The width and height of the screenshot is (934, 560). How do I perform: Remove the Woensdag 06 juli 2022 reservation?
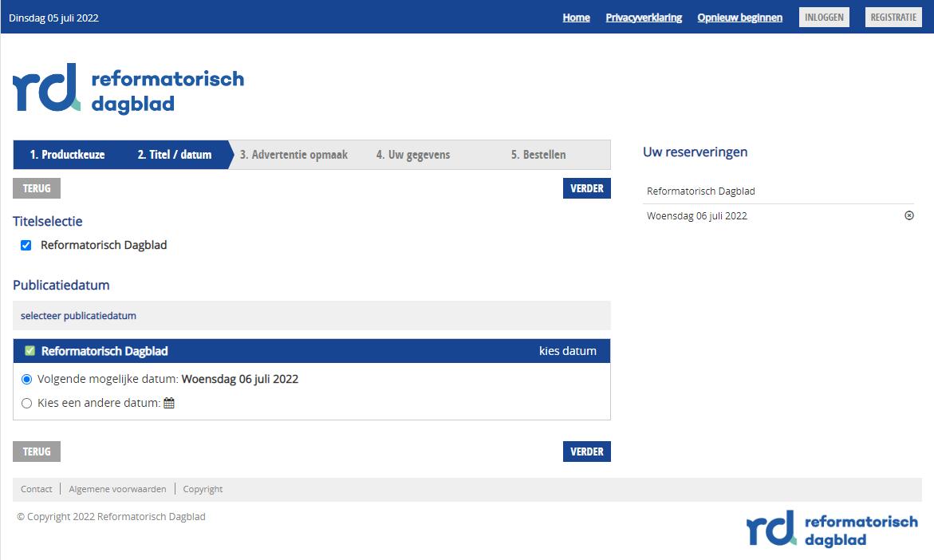[909, 215]
